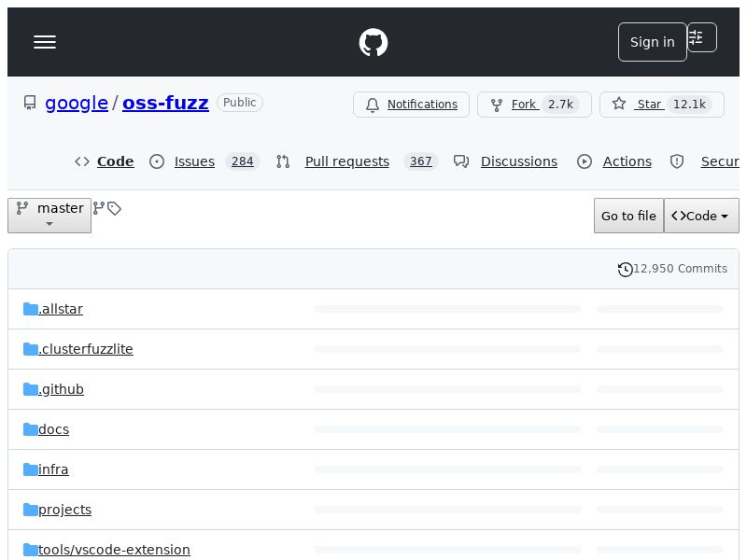Click the Sign in button

tap(652, 42)
